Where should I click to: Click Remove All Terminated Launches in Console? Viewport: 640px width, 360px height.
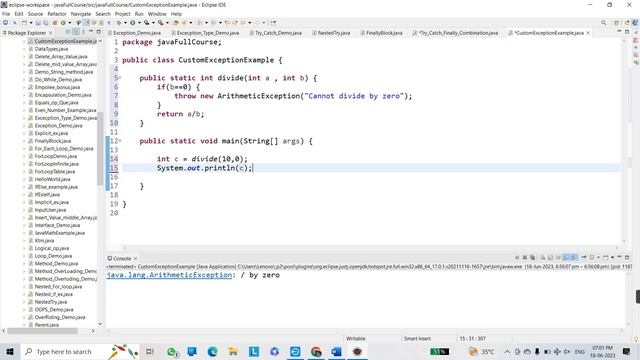532,258
